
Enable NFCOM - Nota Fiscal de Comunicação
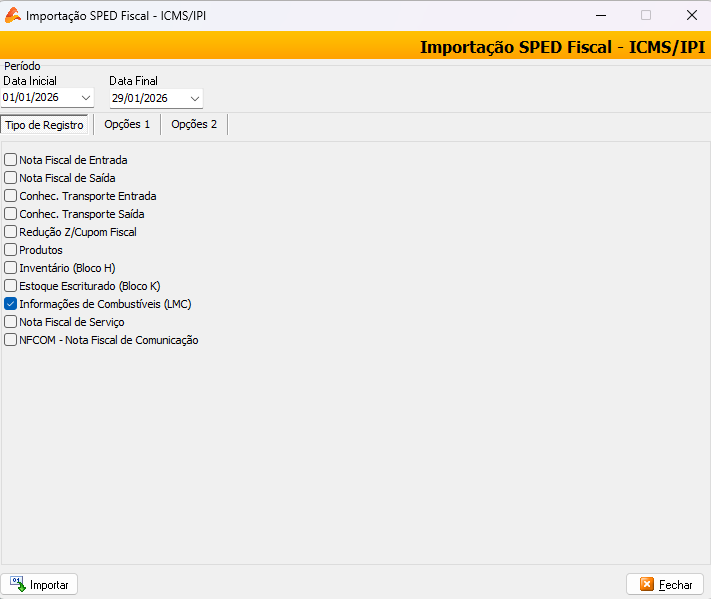11,340
